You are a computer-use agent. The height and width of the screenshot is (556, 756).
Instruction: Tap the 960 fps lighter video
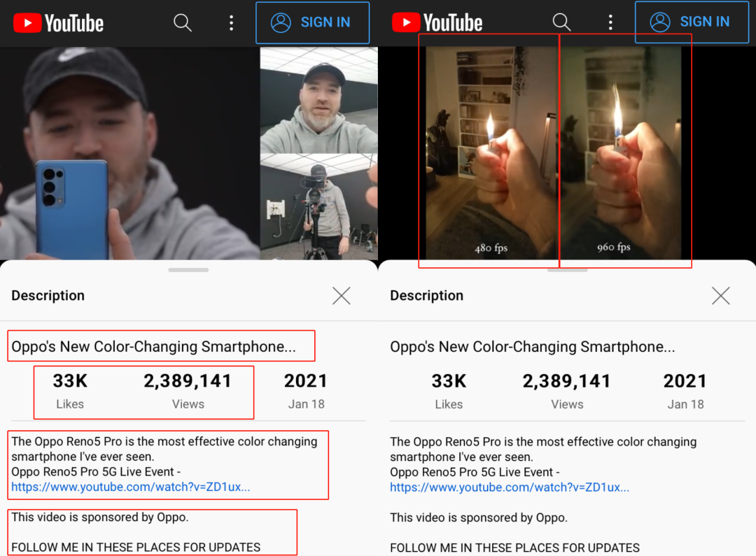tap(620, 153)
